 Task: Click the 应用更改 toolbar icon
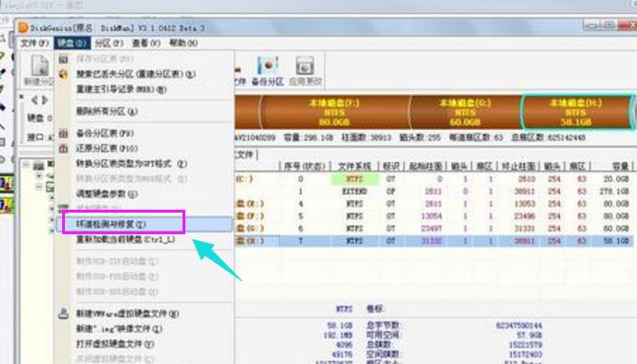pos(305,71)
